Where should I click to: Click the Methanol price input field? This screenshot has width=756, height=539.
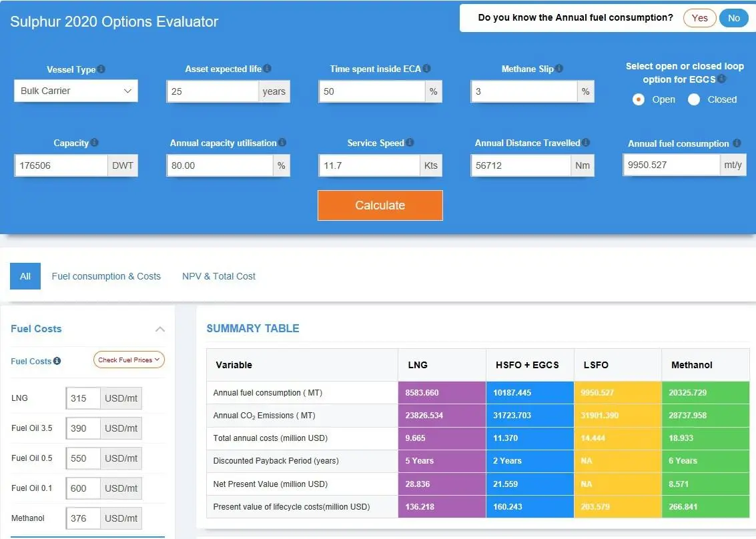[83, 518]
